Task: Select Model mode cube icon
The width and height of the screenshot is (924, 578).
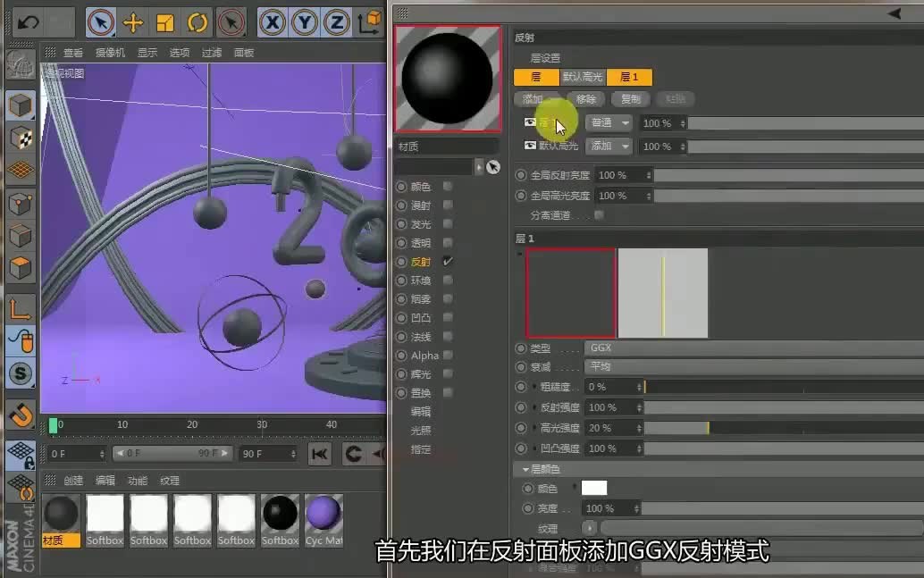Action: (x=21, y=106)
